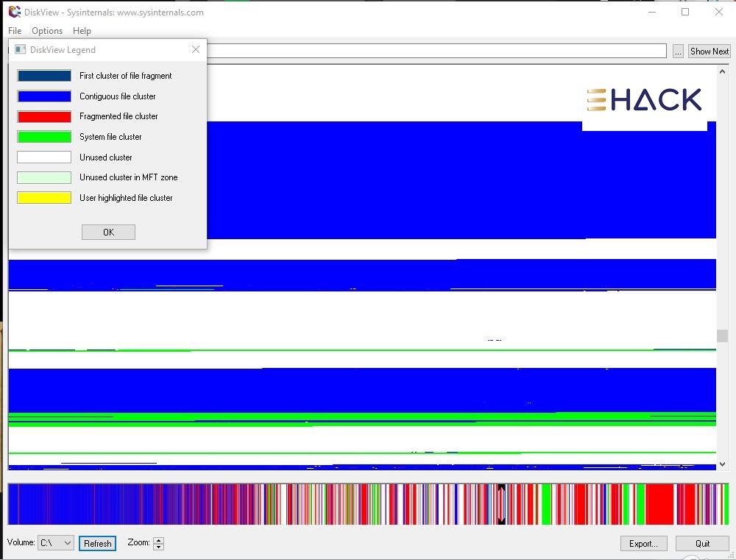This screenshot has height=560, width=736.
Task: Click the Refresh button
Action: [97, 543]
